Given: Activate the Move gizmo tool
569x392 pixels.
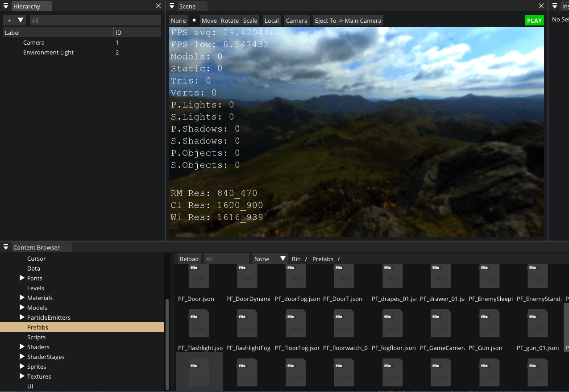Looking at the screenshot, I should (x=209, y=21).
